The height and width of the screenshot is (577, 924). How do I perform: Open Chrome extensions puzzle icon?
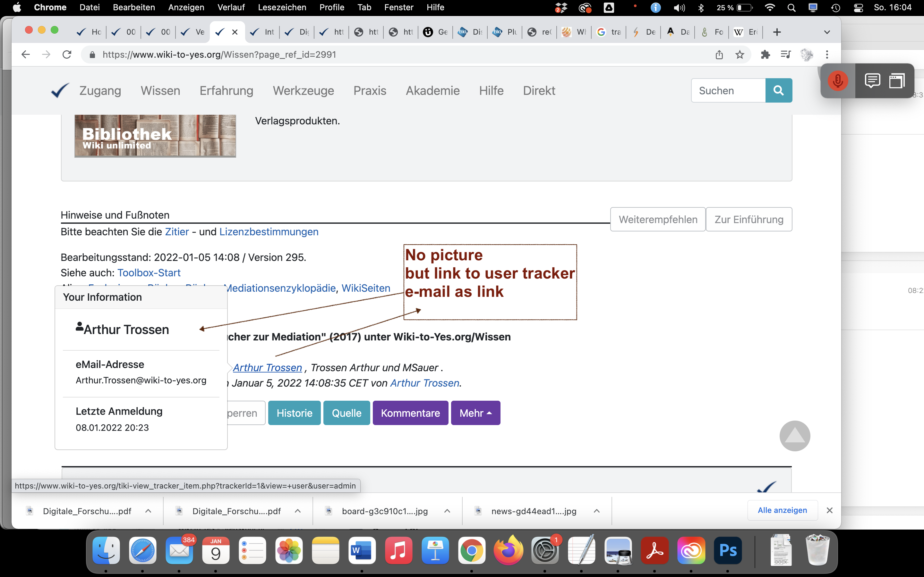click(x=765, y=54)
